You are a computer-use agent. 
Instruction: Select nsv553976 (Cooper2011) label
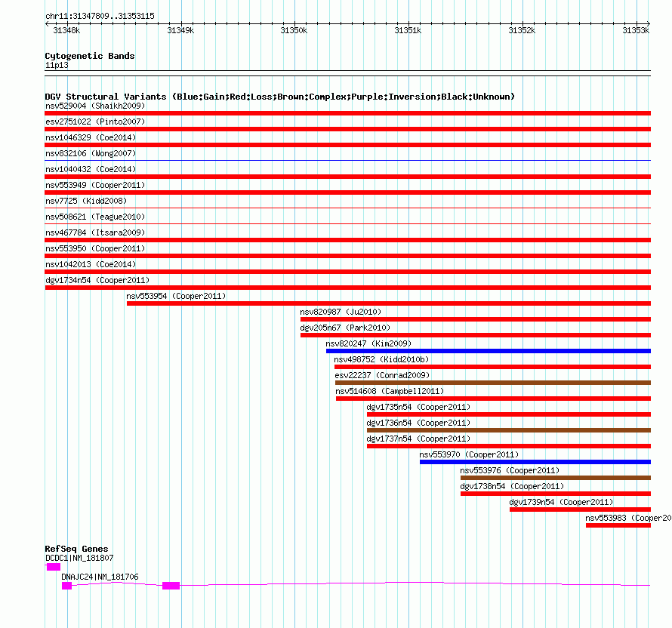[510, 470]
